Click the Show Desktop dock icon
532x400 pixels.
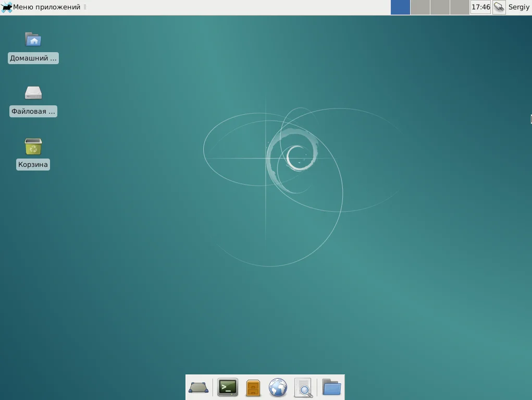[199, 387]
